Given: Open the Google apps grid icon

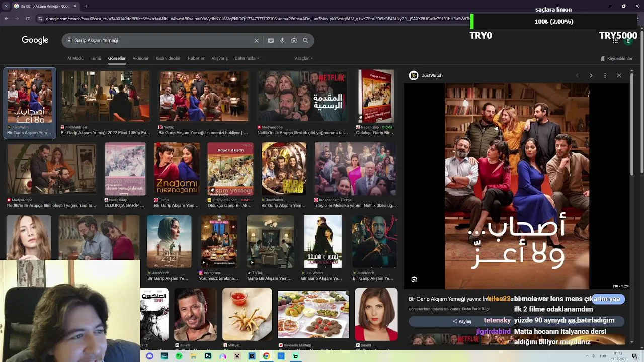Looking at the screenshot, I should (615, 41).
